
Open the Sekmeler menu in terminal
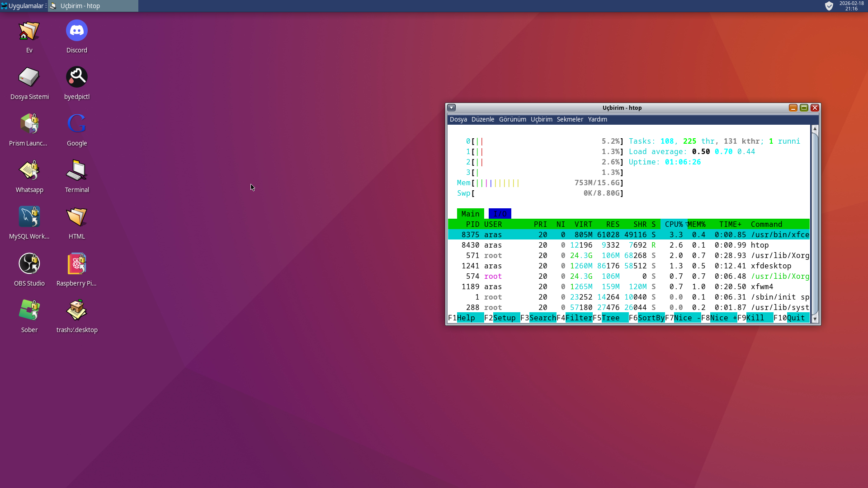click(570, 119)
